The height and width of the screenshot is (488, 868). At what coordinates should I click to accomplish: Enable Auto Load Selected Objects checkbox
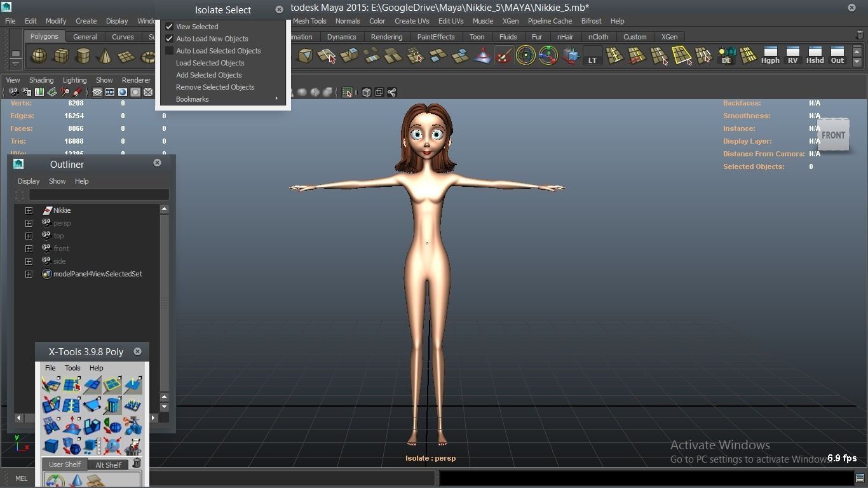coord(170,51)
